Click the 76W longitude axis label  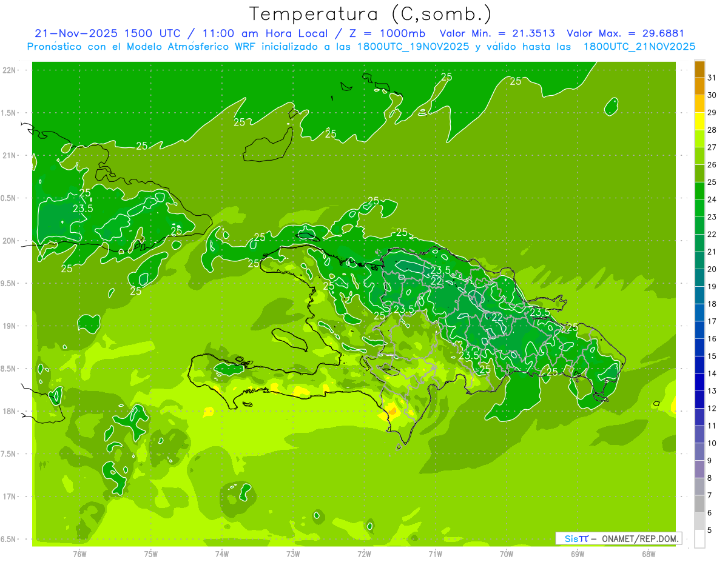(79, 554)
